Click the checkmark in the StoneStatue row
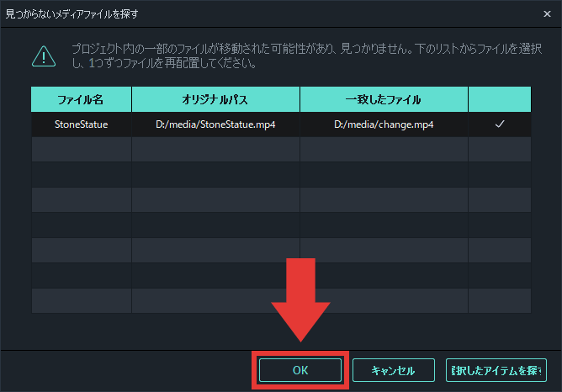Viewport: 562px width, 392px height. pyautogui.click(x=500, y=124)
